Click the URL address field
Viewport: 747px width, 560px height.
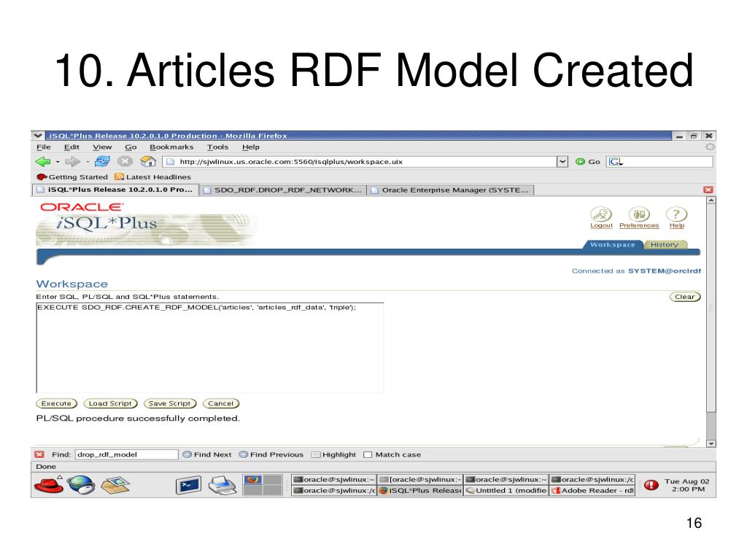360,162
